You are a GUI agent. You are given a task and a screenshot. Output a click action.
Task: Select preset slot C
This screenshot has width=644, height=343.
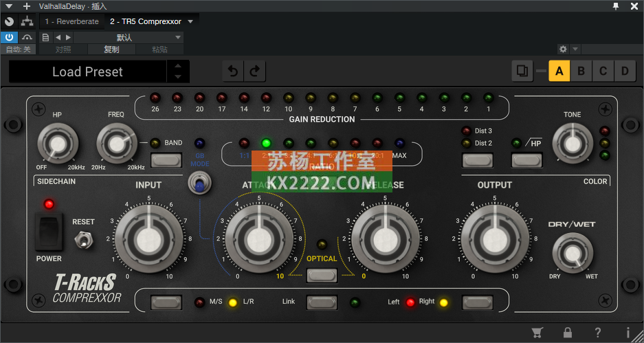(603, 71)
